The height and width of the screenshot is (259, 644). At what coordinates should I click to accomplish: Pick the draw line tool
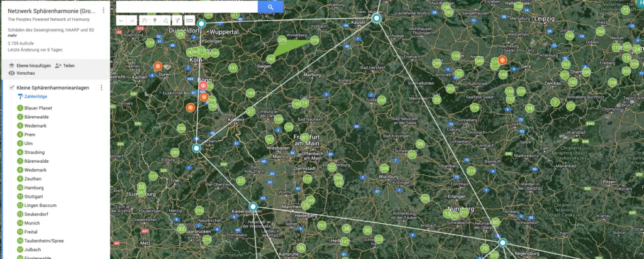pos(165,21)
